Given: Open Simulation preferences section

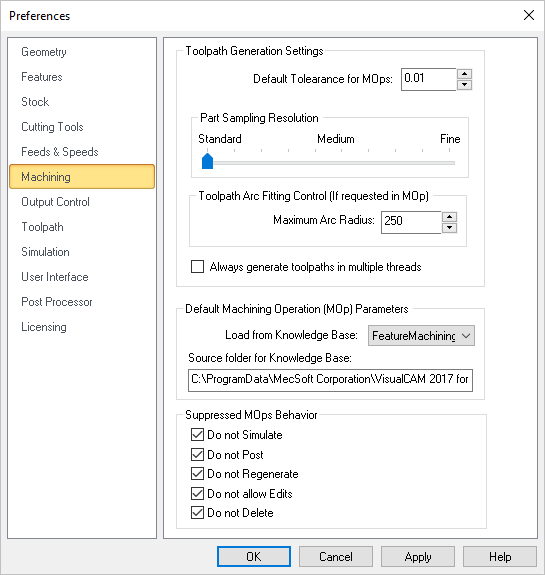Looking at the screenshot, I should pos(45,252).
